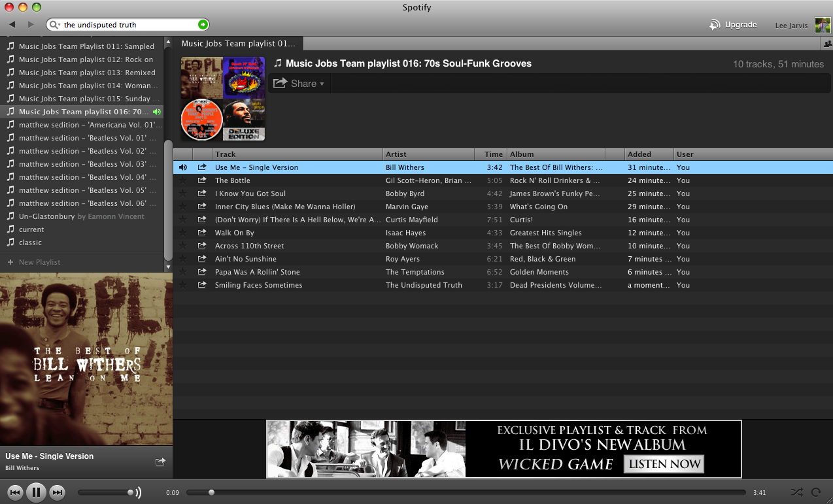Screen dimensions: 833x504
Task: Share the now playing track
Action: (160, 462)
